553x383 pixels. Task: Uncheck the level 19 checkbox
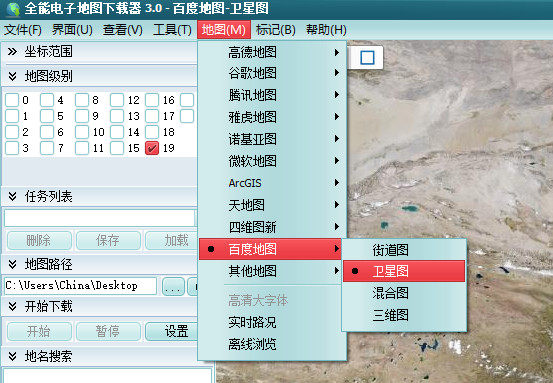coord(152,148)
